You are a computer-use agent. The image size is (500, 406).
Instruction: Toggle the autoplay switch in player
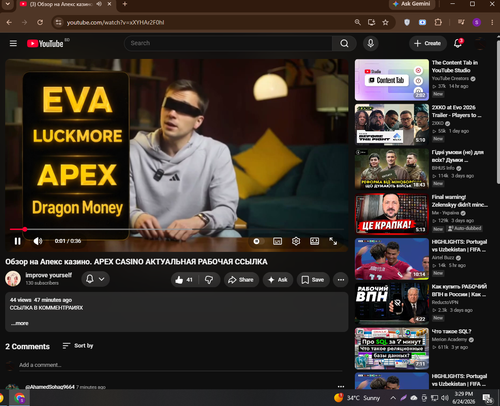(257, 241)
